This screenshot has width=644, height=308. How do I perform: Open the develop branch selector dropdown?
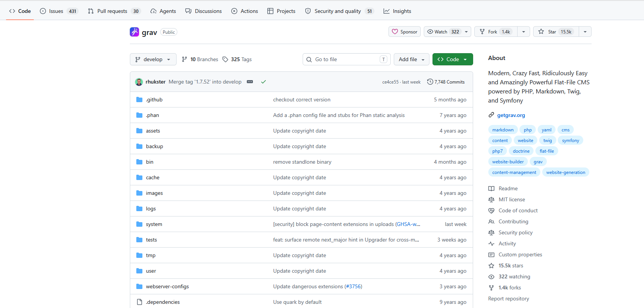(153, 59)
